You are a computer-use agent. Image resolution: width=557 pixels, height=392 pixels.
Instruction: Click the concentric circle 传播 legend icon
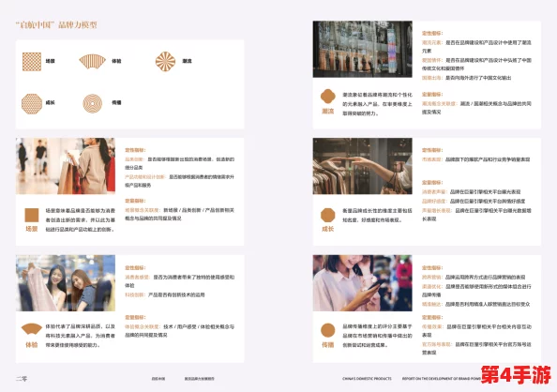point(92,103)
